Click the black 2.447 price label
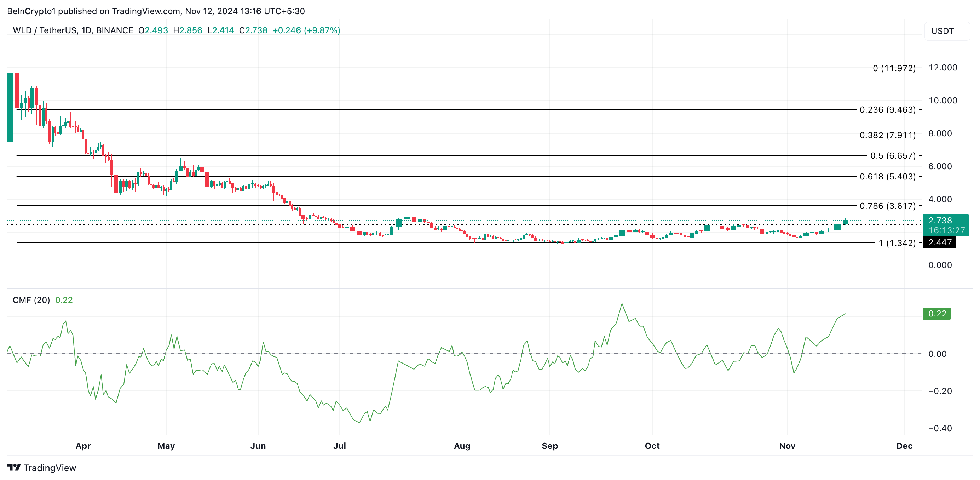Viewport: 980px width, 480px height. (x=939, y=242)
